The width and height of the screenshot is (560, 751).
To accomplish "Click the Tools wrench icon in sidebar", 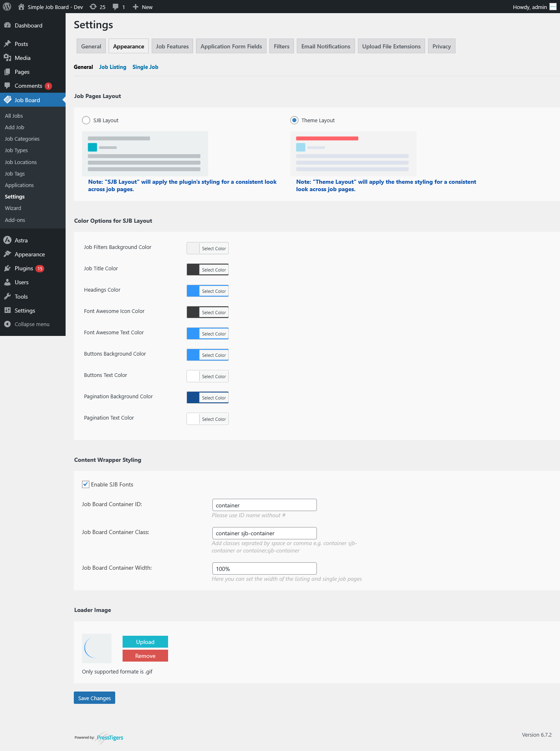I will click(7, 297).
